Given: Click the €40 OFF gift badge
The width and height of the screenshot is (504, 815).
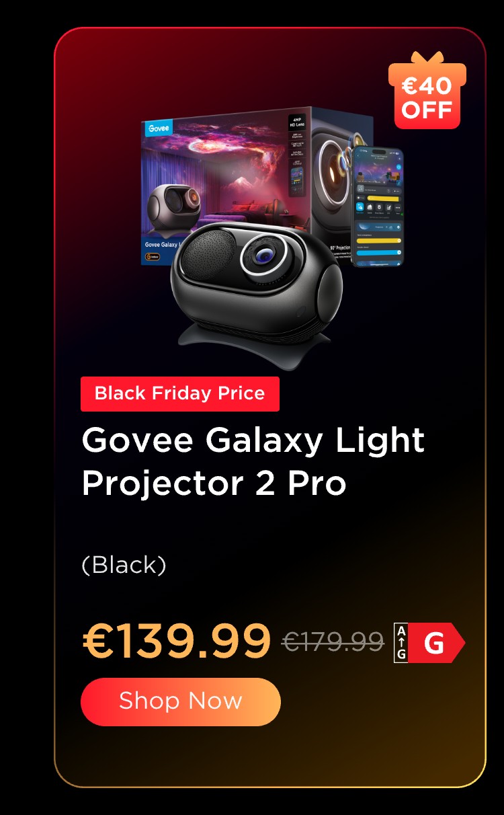Looking at the screenshot, I should tap(427, 91).
